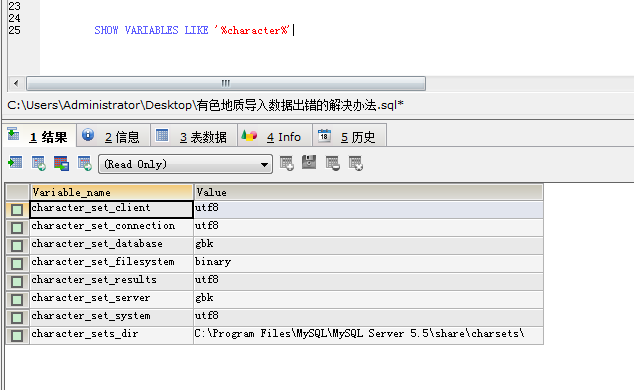Screen dimensions: 634x390
Task: Open the Read Only mode dropdown
Action: click(x=186, y=164)
